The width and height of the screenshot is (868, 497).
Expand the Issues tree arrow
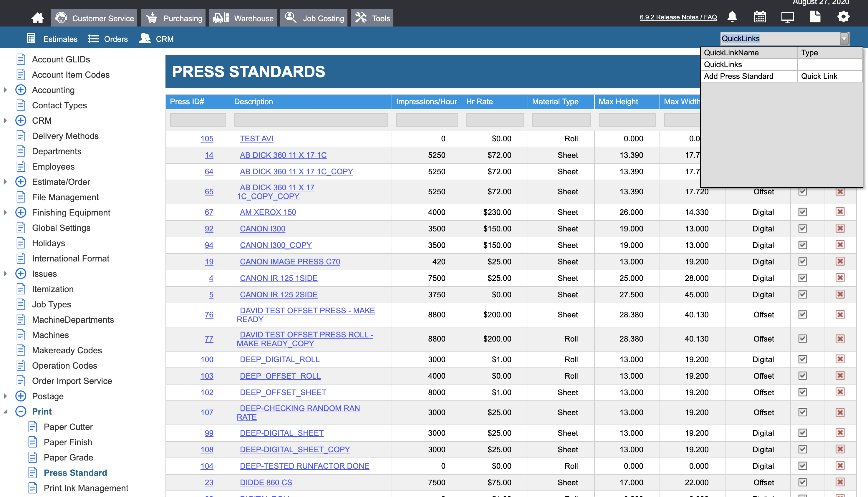(x=5, y=274)
